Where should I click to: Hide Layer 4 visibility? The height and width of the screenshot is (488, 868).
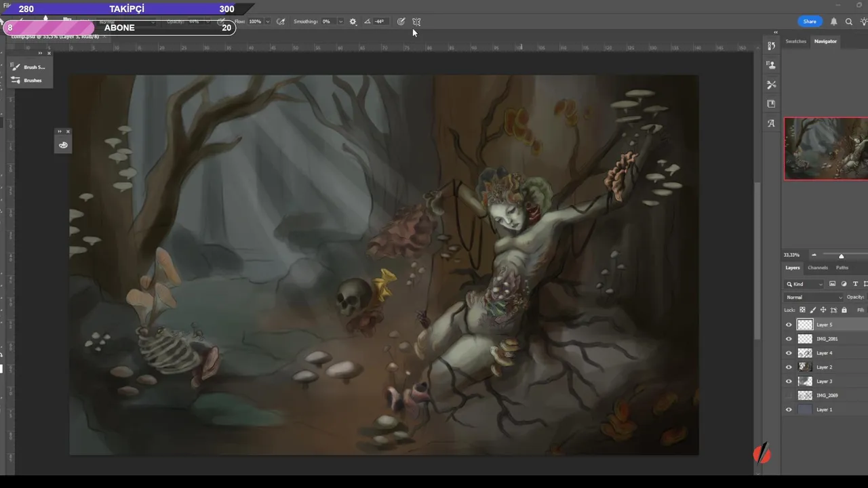[x=789, y=353]
